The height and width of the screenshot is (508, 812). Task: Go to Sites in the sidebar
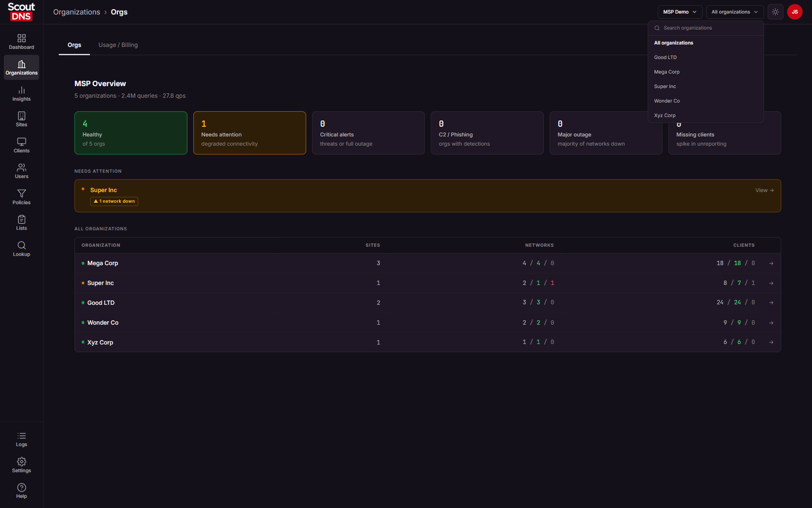point(21,120)
